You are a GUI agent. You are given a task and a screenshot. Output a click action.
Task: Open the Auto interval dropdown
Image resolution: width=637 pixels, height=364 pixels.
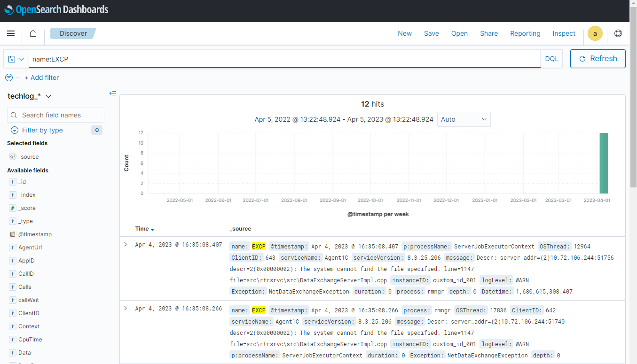click(464, 119)
